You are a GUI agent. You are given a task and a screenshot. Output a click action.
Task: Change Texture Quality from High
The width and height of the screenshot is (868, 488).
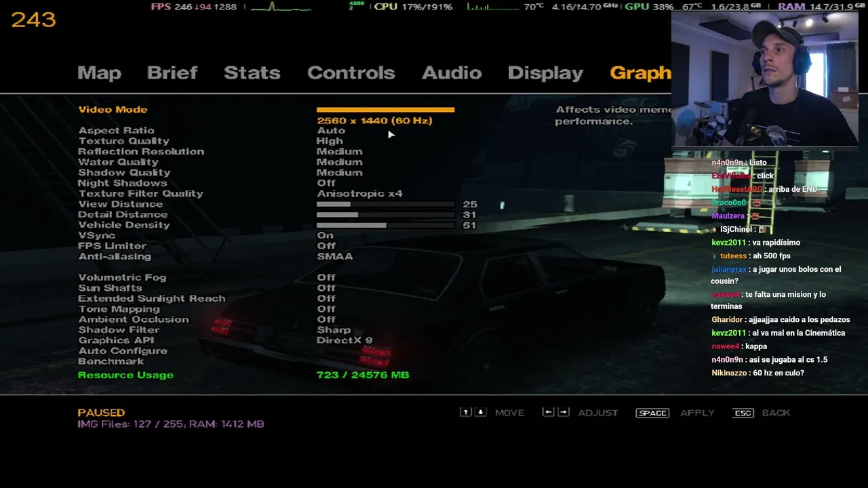click(330, 141)
